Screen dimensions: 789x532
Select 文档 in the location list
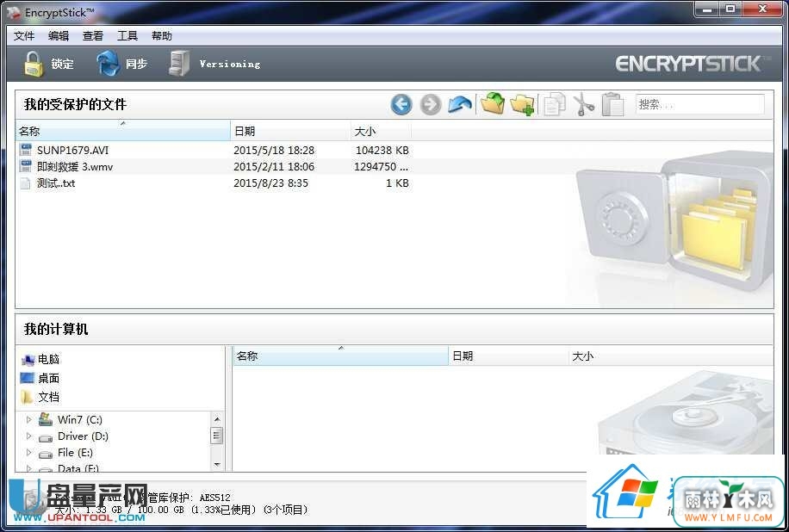coord(49,397)
